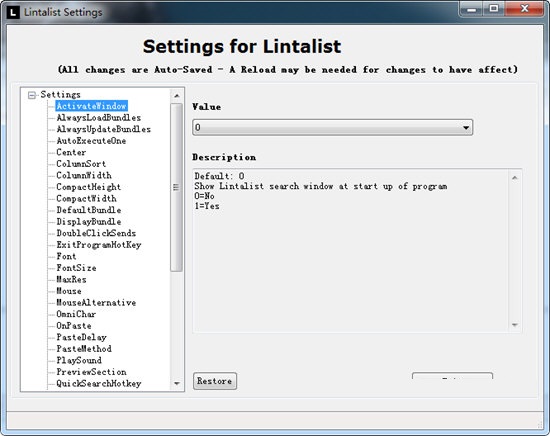This screenshot has width=550, height=436.
Task: Select the Settings root tree label
Action: (60, 95)
